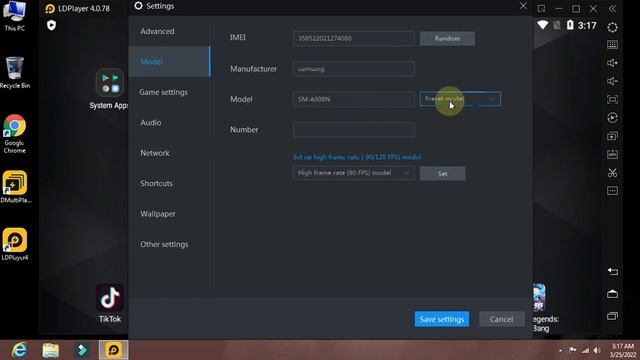The image size is (640, 360).
Task: Open Google Chrome desktop shortcut
Action: [x=15, y=134]
